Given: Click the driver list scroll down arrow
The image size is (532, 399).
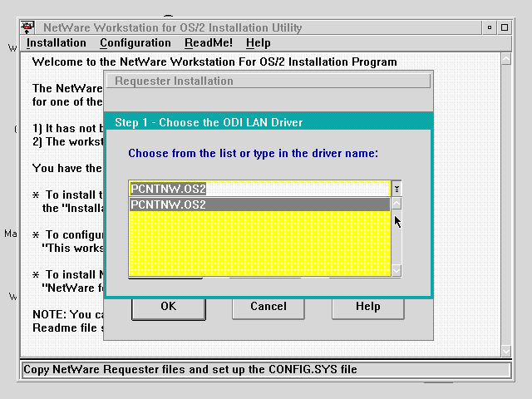Looking at the screenshot, I should pyautogui.click(x=397, y=270).
